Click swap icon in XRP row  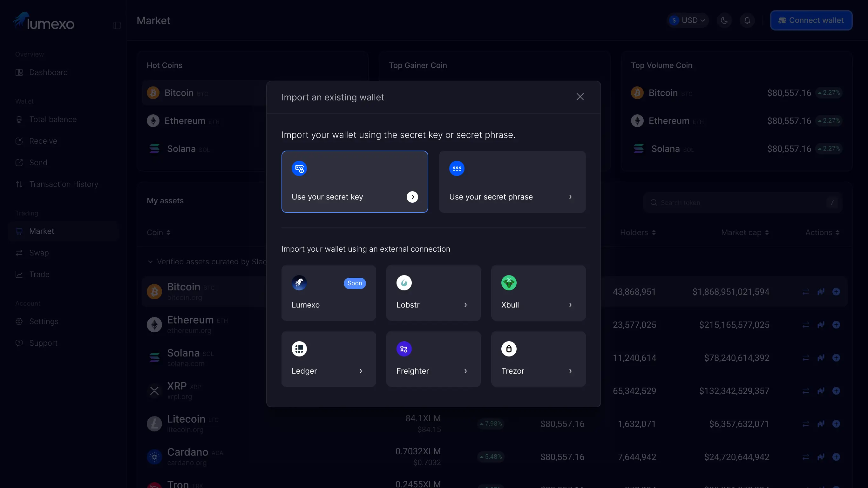tap(806, 391)
